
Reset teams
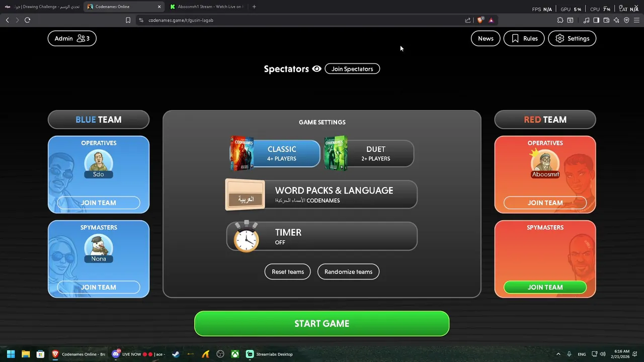(x=288, y=271)
